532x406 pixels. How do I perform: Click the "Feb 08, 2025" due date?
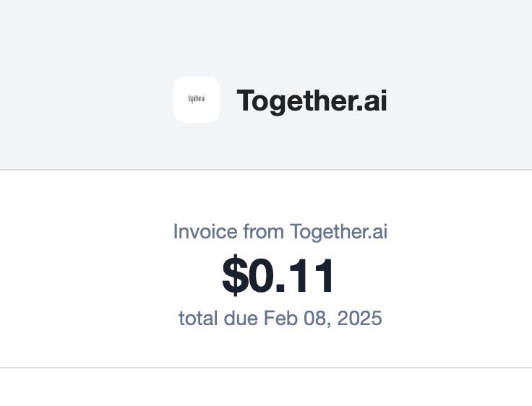(322, 318)
